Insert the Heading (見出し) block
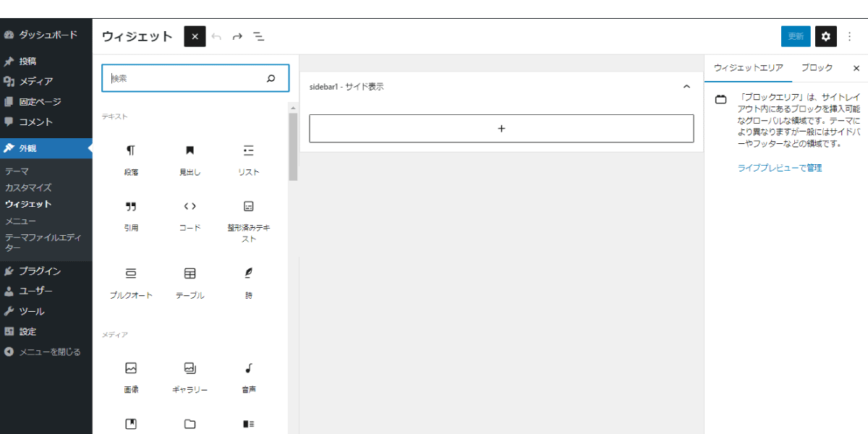Screen dimensions: 868x434 tap(190, 160)
